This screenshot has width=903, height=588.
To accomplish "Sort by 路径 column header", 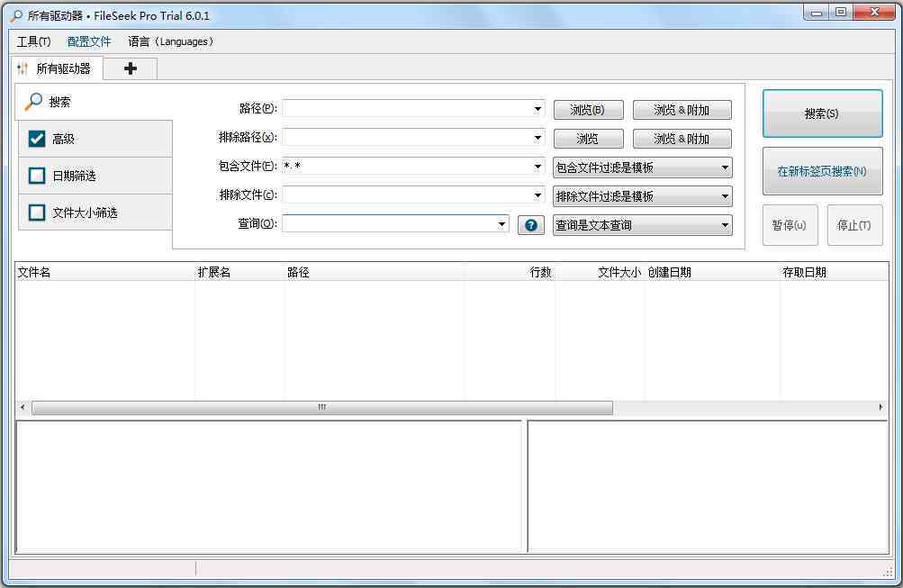I will (375, 273).
